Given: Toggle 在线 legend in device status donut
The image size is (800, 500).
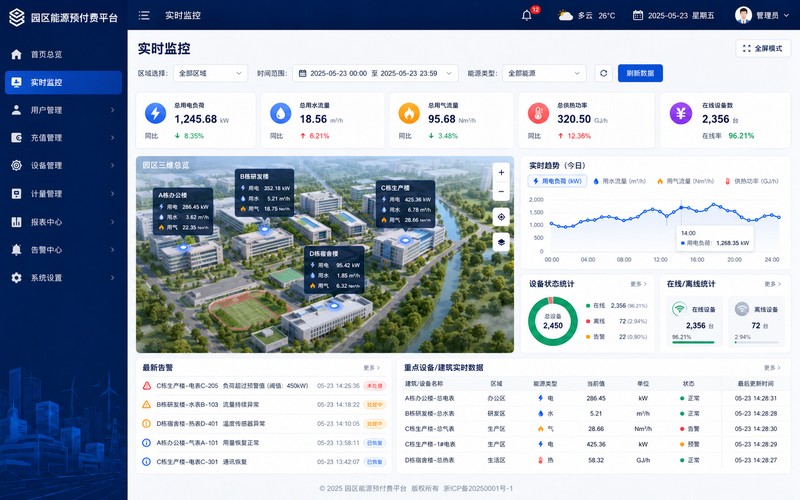Looking at the screenshot, I should click(x=616, y=306).
